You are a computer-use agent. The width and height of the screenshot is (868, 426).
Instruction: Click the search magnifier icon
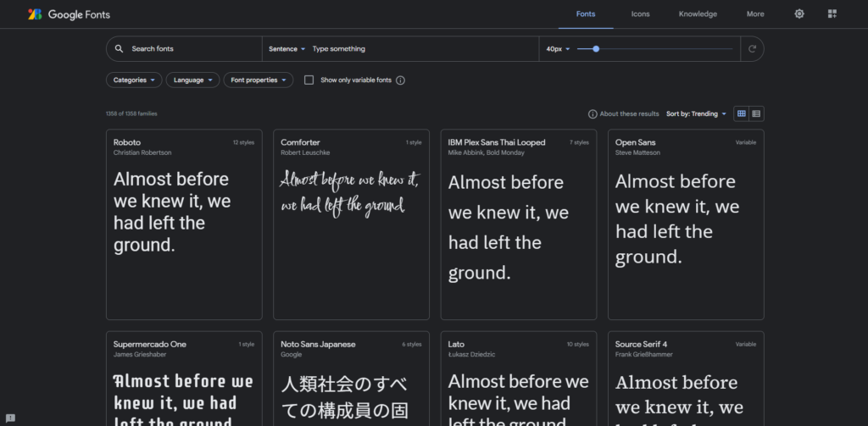pyautogui.click(x=119, y=48)
